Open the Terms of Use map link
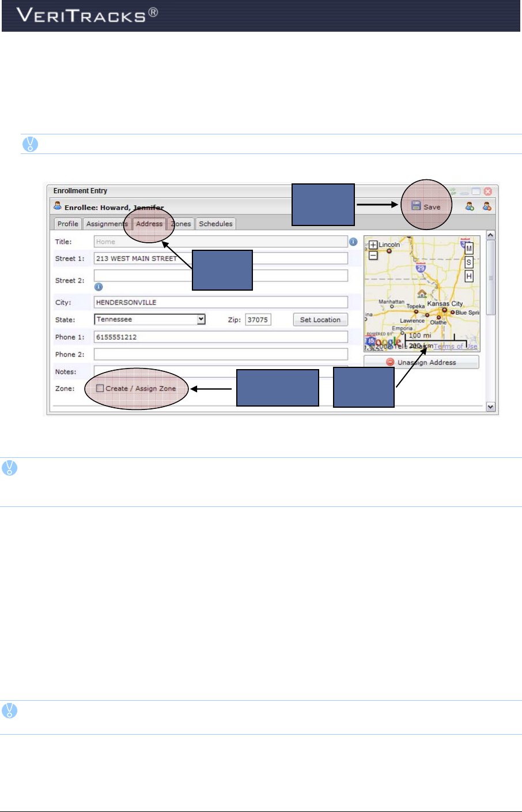The image size is (522, 812). click(x=456, y=347)
